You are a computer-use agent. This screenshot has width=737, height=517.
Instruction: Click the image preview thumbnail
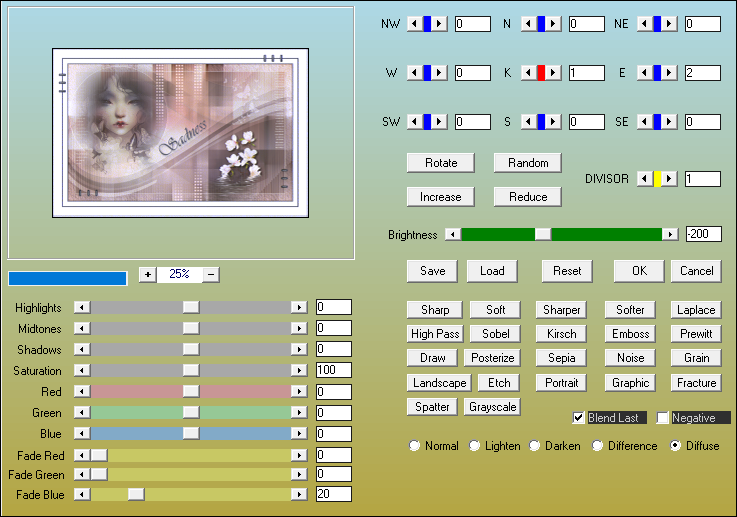coord(180,133)
